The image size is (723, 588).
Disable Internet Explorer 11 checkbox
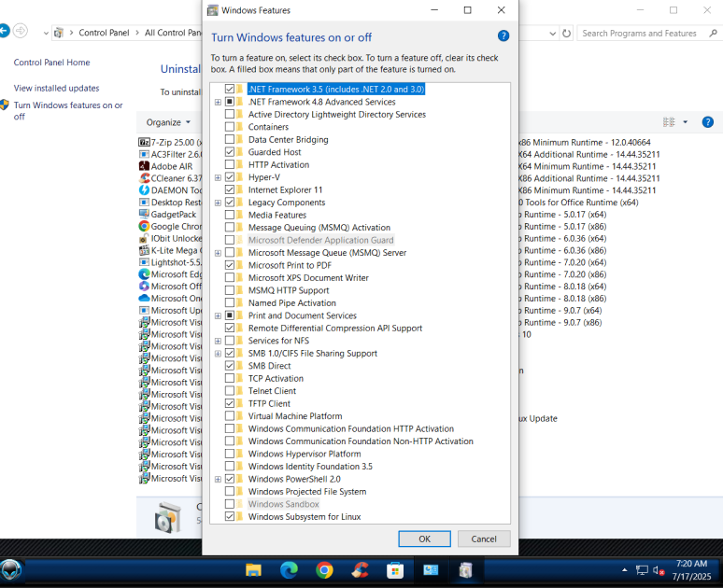tap(230, 189)
